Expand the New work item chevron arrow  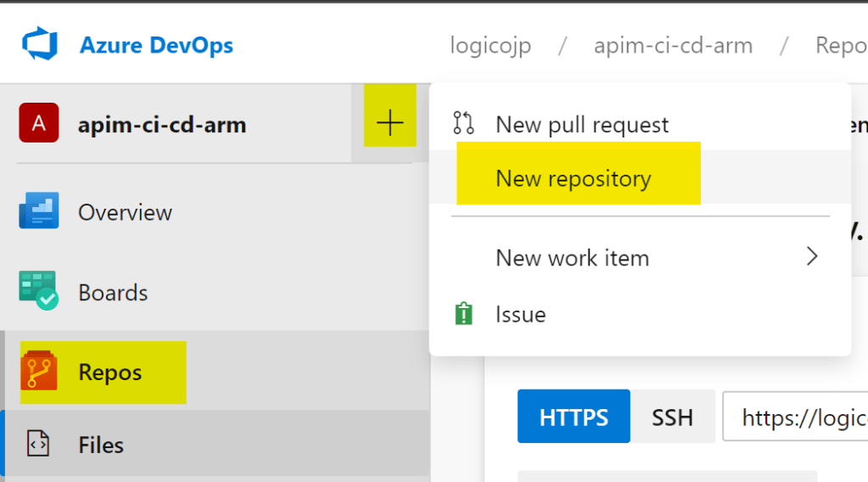(x=812, y=256)
